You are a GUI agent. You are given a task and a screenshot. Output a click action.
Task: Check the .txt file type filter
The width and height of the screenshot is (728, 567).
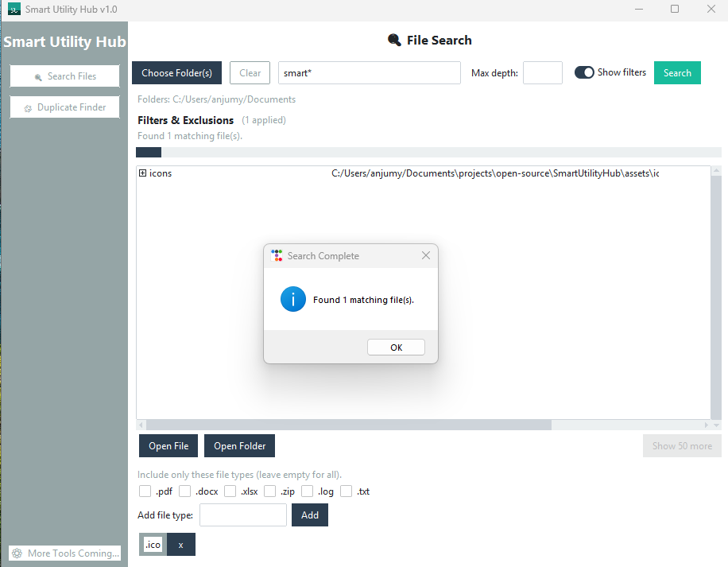[346, 491]
